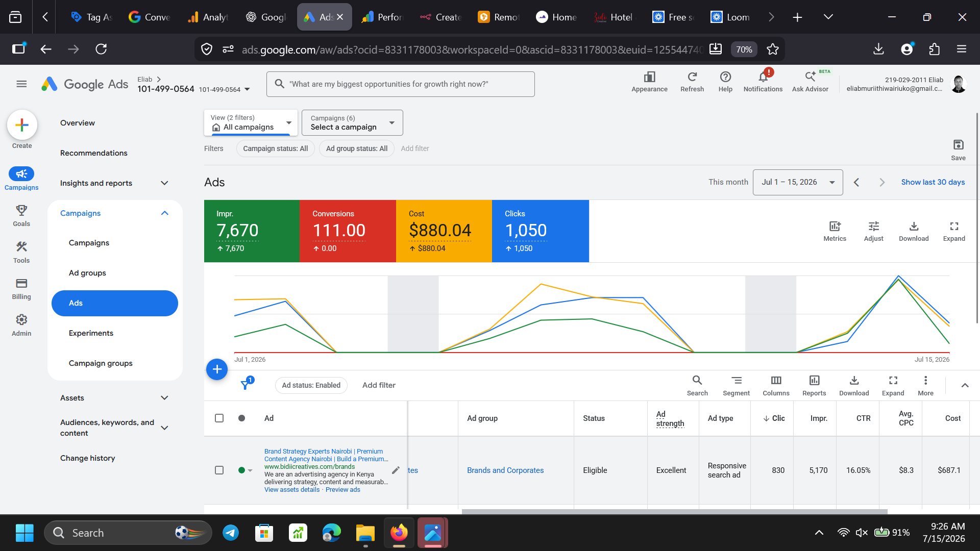Expand Audiences, keywords, and content section
This screenshot has height=551, width=980.
coord(164,428)
